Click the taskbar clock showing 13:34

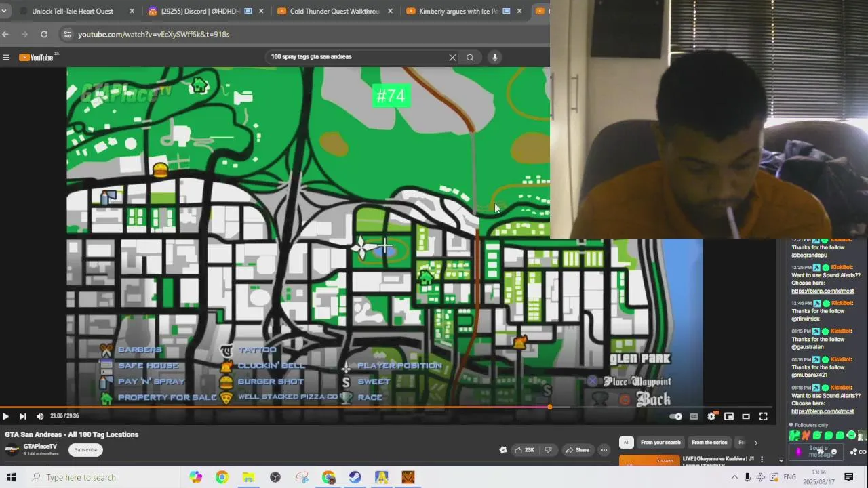pos(819,477)
